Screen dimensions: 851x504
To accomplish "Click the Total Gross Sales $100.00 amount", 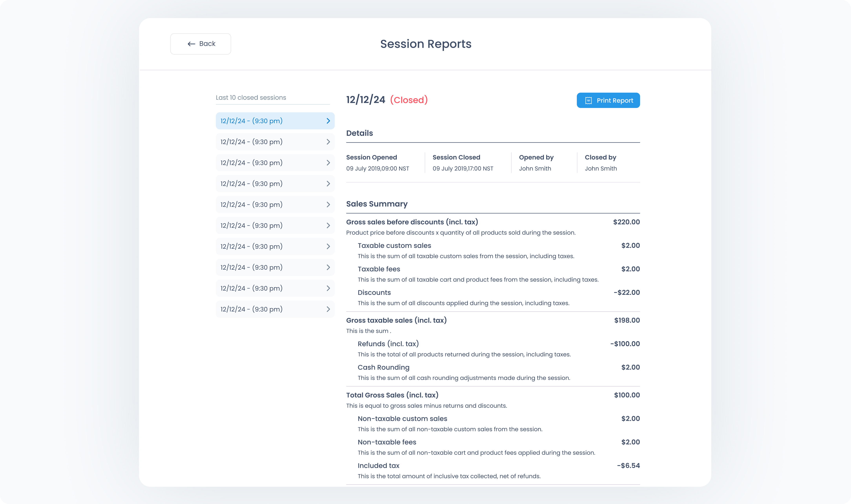I will pyautogui.click(x=626, y=395).
